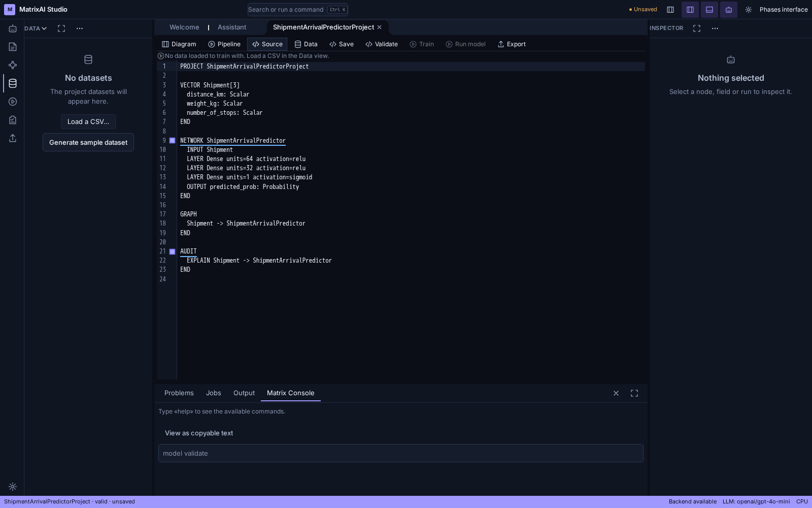This screenshot has width=812, height=508.
Task: Open the Pipeline view
Action: pos(224,44)
